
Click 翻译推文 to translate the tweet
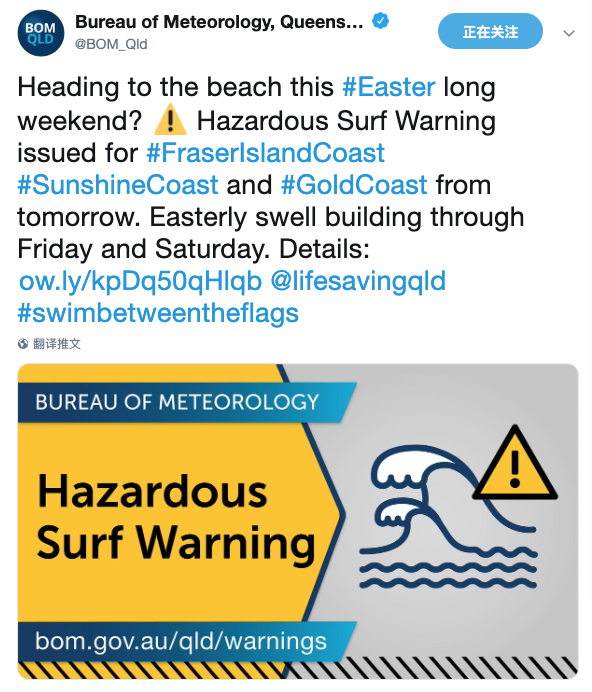pos(57,344)
